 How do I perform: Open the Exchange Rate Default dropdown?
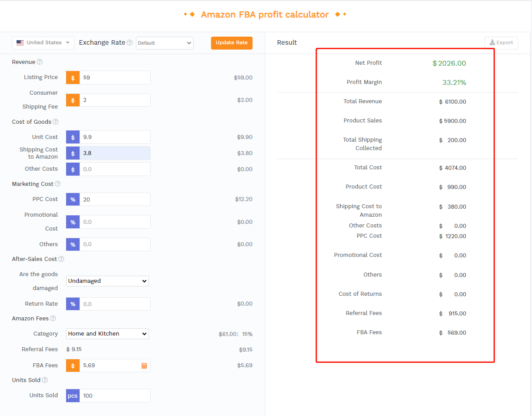pos(165,43)
